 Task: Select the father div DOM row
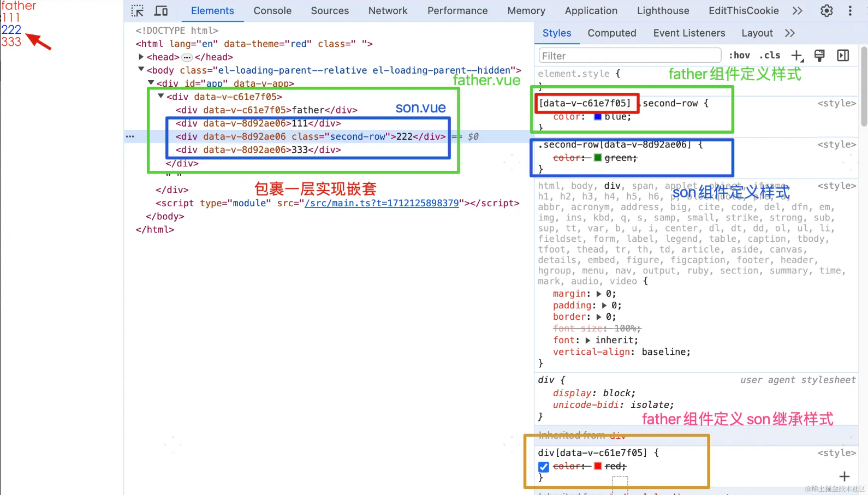point(266,110)
